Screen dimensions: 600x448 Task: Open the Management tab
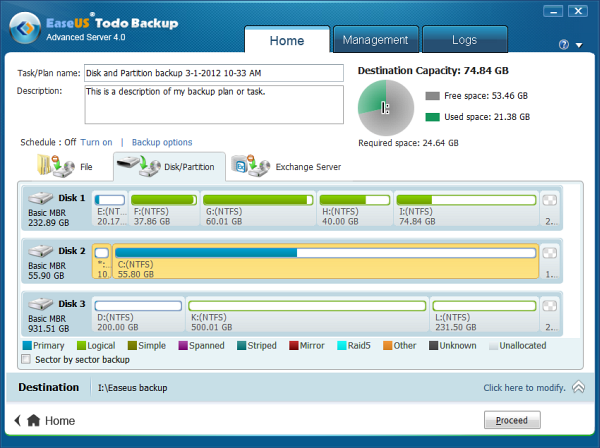(x=376, y=40)
